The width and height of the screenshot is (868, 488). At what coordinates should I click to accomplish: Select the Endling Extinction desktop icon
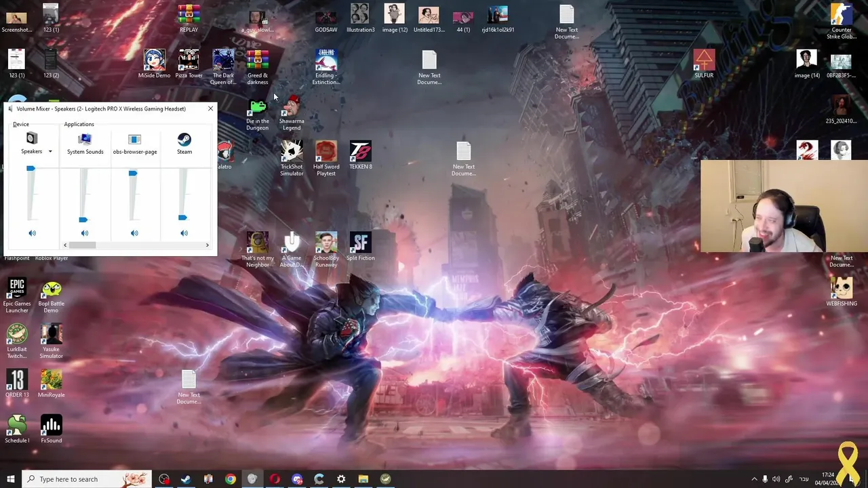pos(326,67)
